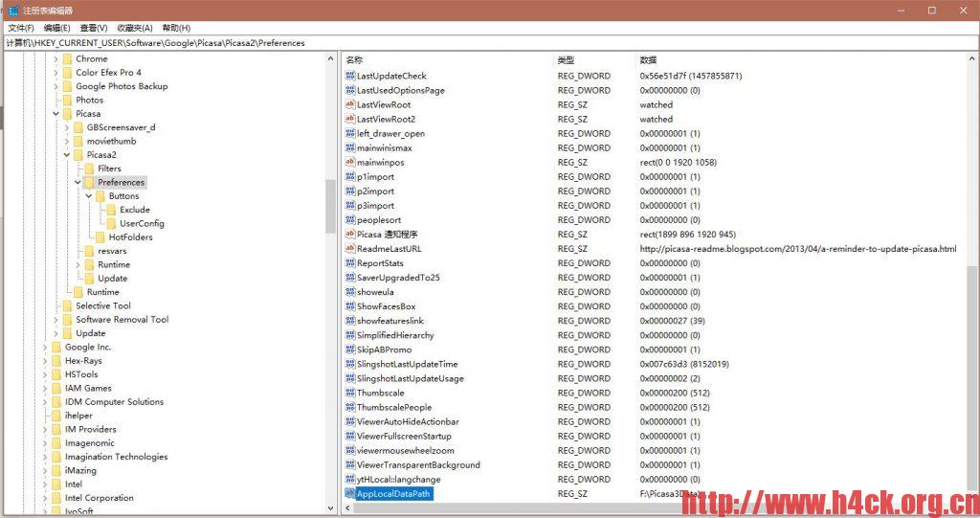Image resolution: width=980 pixels, height=518 pixels.
Task: Expand the Software Removal Tool node
Action: (56, 320)
